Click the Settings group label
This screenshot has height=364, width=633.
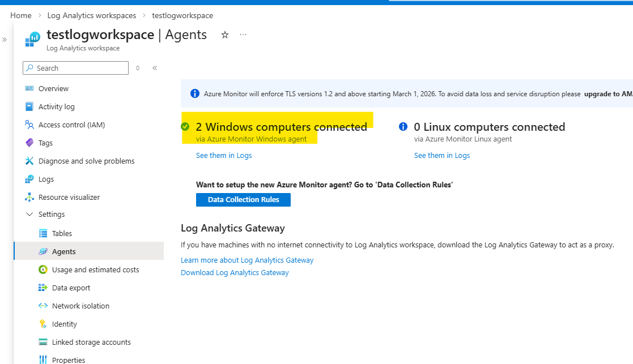click(51, 215)
